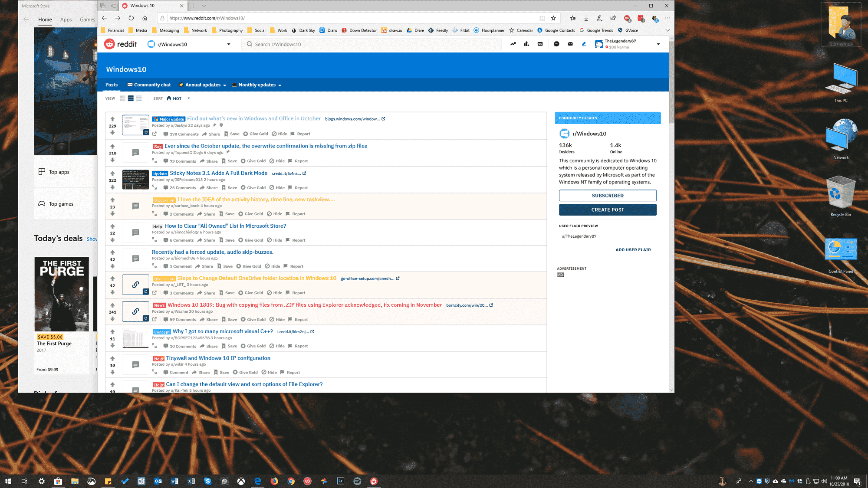The height and width of the screenshot is (488, 868).
Task: Upvote the Tinywall IP configuration post
Action: (x=112, y=358)
